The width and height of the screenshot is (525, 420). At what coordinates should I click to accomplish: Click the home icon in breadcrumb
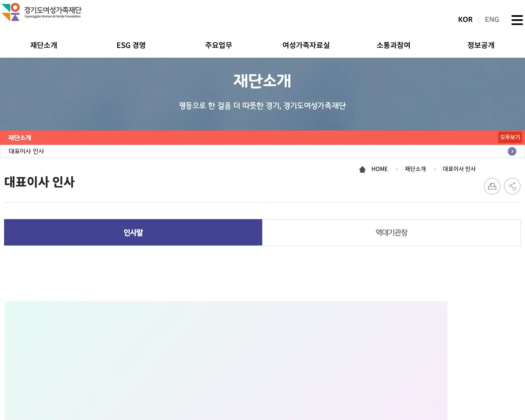362,169
